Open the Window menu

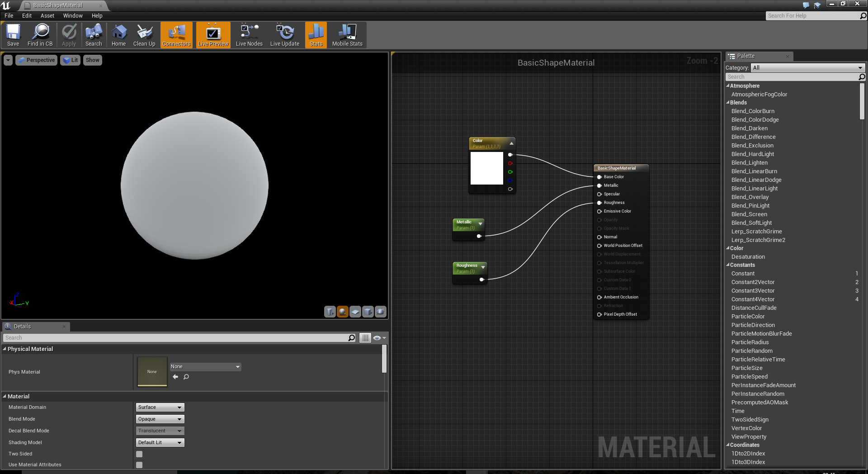click(73, 15)
